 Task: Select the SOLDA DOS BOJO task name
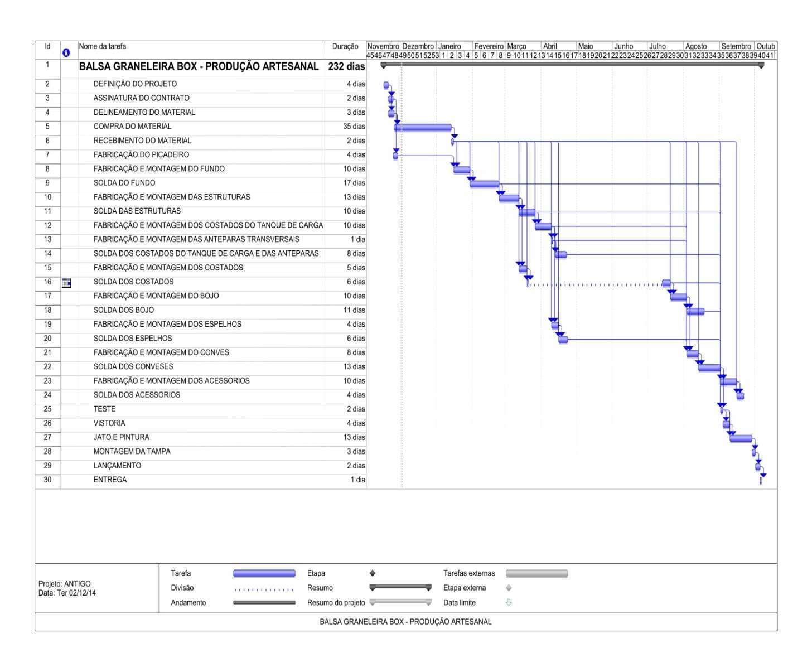tap(124, 310)
